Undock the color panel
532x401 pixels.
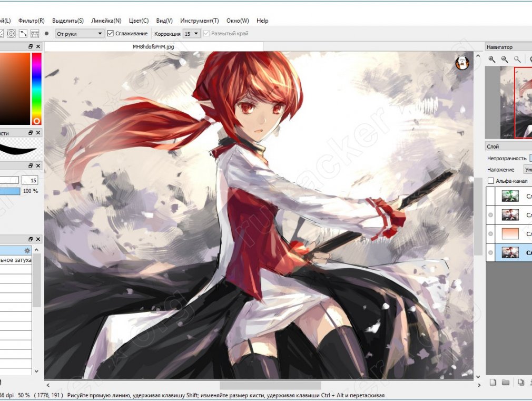31,46
